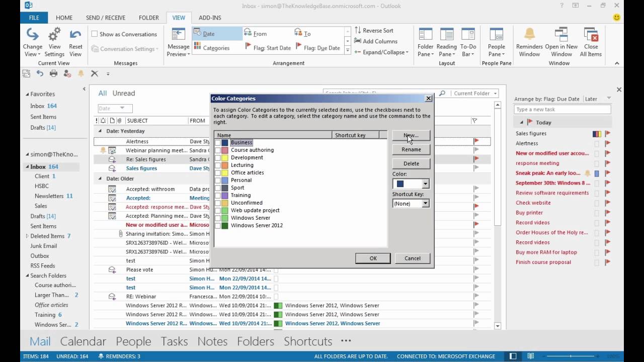Expand the Expand/Collapse dropdown
Image resolution: width=644 pixels, height=362 pixels.
point(383,52)
